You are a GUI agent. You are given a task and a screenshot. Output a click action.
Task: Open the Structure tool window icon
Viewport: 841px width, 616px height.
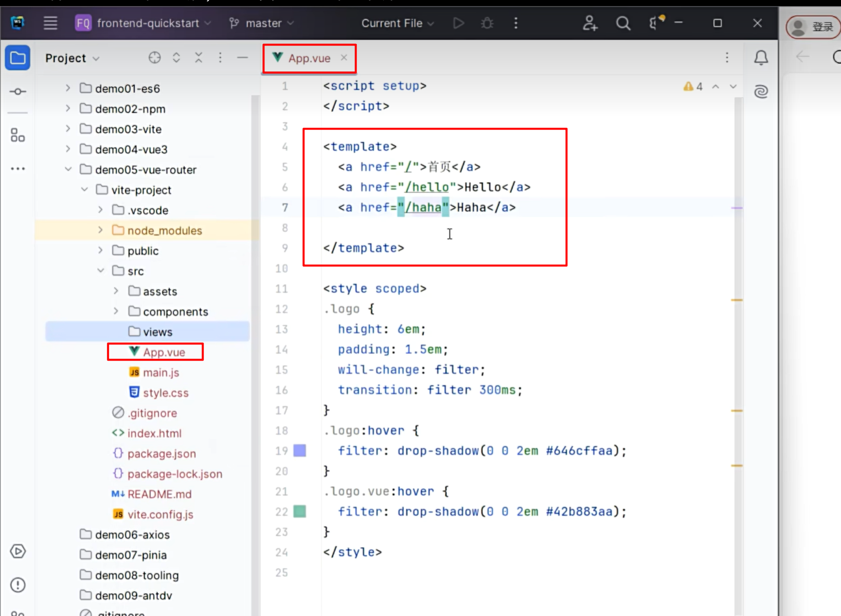(x=18, y=135)
